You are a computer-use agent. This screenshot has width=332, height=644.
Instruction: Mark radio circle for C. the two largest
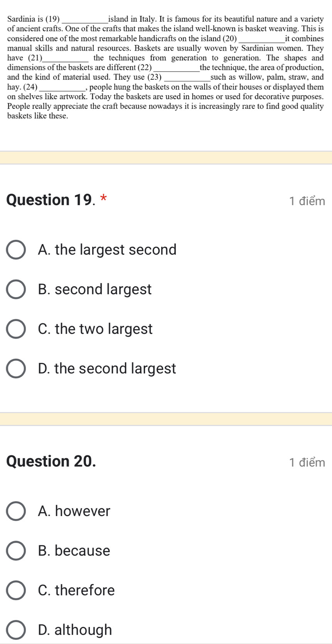point(16,329)
